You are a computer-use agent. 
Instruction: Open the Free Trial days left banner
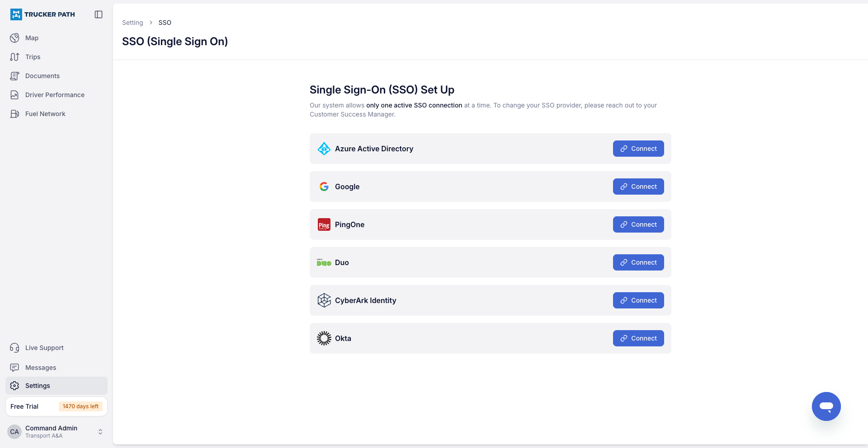pyautogui.click(x=57, y=406)
